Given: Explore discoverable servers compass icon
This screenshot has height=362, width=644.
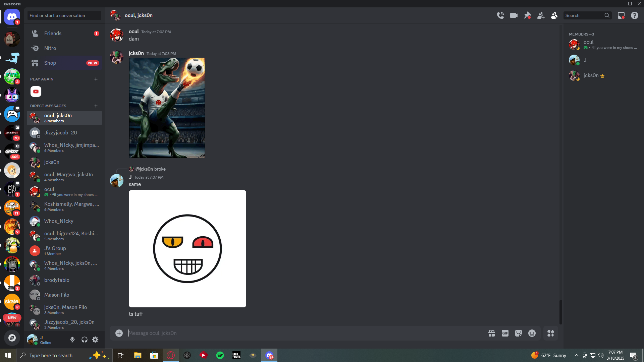Looking at the screenshot, I should pyautogui.click(x=12, y=338).
